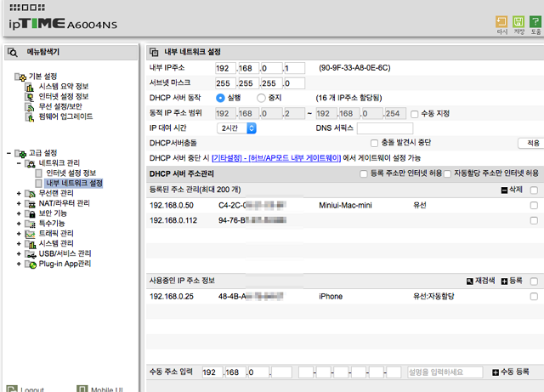Click the 펌웨어 업그레이드 icon
The width and height of the screenshot is (544, 392).
[x=30, y=117]
